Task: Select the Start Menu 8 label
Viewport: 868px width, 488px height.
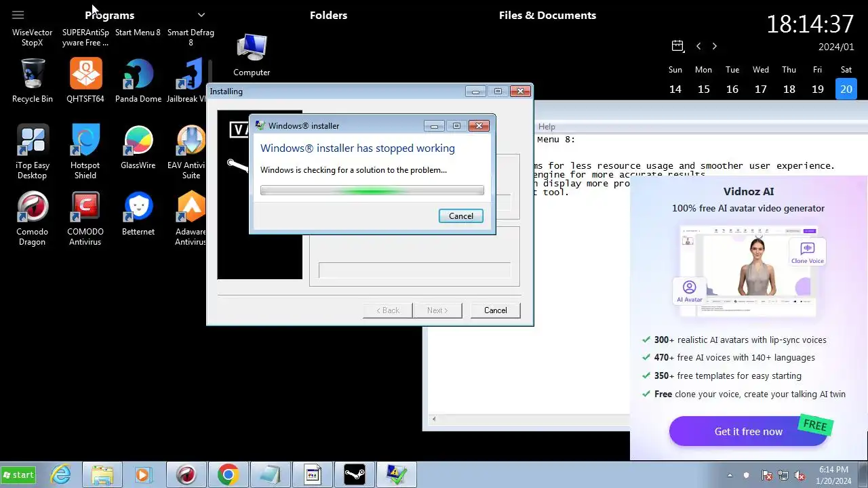Action: [x=138, y=33]
